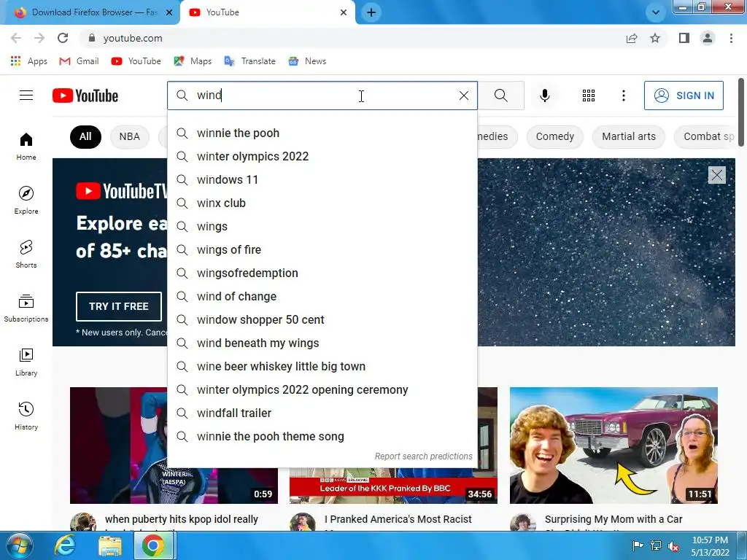Open 'I Pranked America's Most Racist' video title
The height and width of the screenshot is (560, 747).
point(398,519)
